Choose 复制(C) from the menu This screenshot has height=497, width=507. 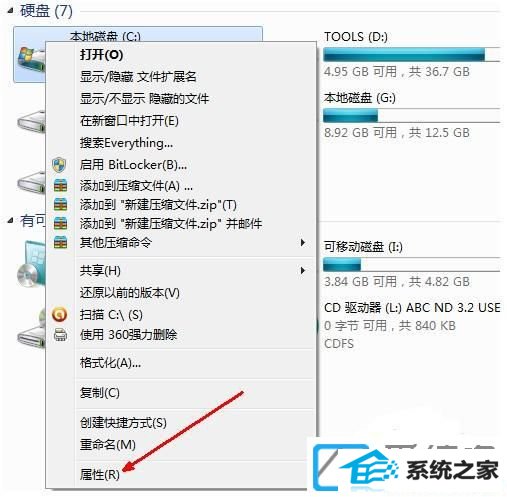tap(99, 393)
